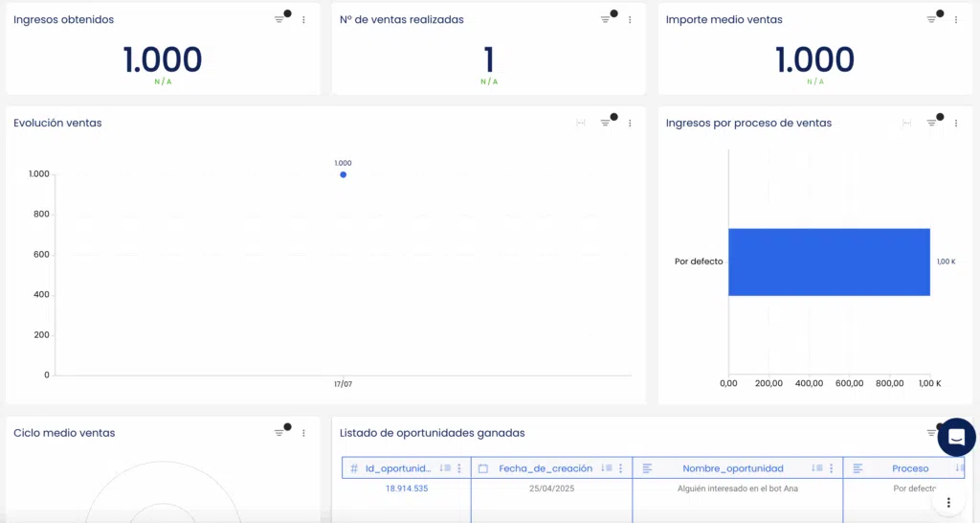Viewport: 980px width, 523px height.
Task: Open Id_oportunidad column options menu
Action: [459, 468]
